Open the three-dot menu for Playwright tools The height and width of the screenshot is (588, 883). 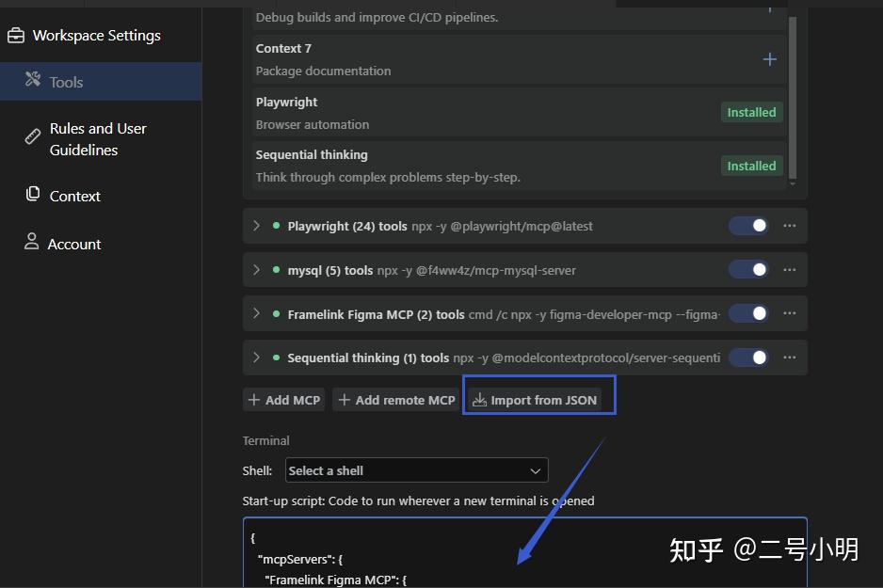(790, 226)
